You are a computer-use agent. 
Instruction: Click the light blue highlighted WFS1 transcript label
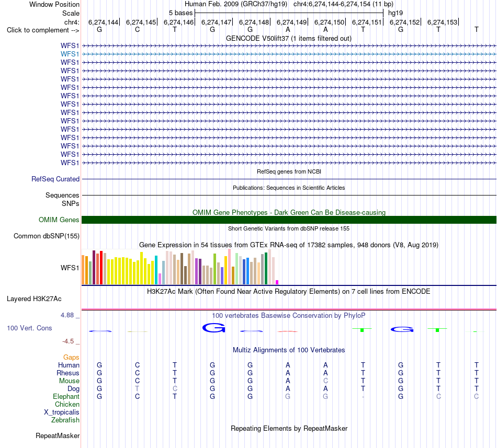tap(70, 54)
